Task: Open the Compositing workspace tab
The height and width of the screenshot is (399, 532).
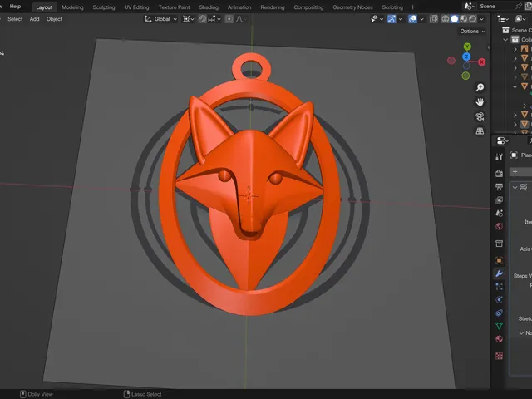Action: (308, 7)
